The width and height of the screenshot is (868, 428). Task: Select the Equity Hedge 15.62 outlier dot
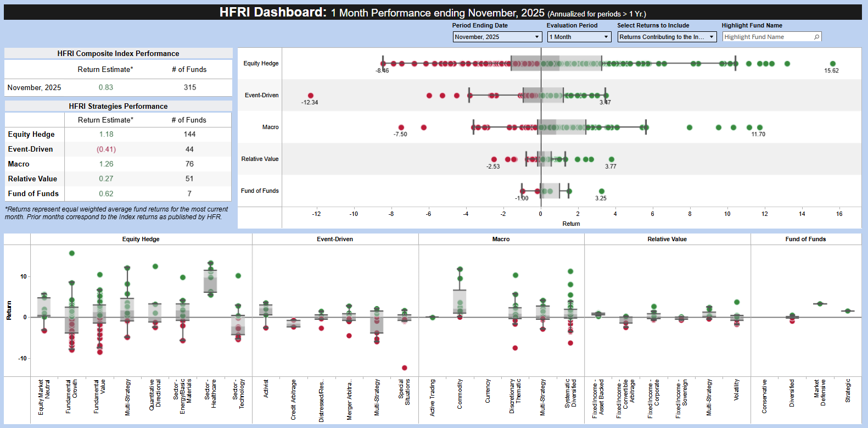pyautogui.click(x=832, y=64)
